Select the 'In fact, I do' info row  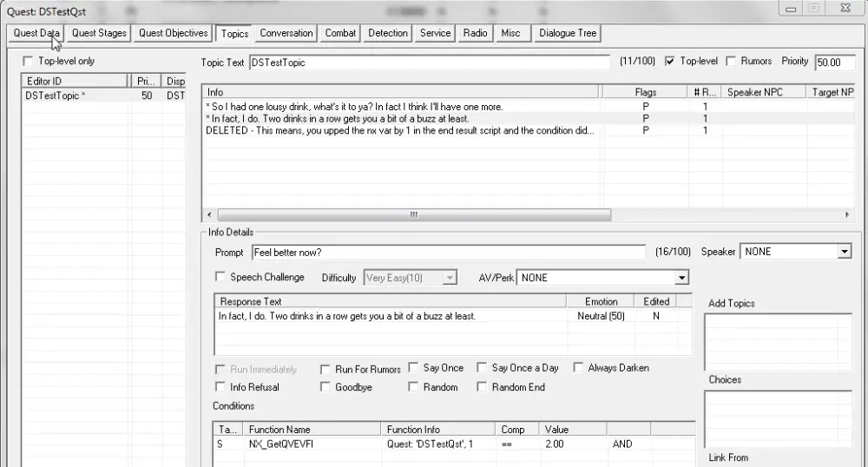click(x=529, y=118)
